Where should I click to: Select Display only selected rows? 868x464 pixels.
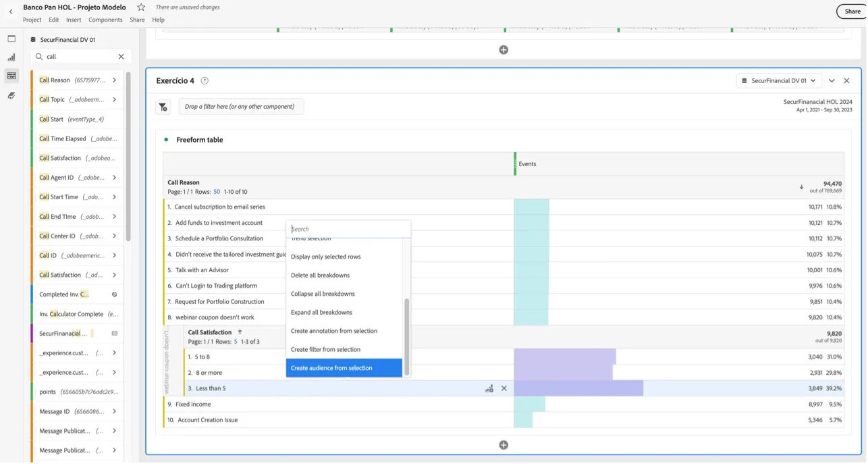pyautogui.click(x=344, y=257)
